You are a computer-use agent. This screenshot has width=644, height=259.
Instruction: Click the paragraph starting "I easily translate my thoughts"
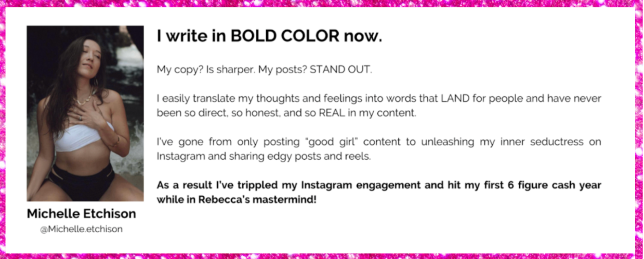click(379, 106)
